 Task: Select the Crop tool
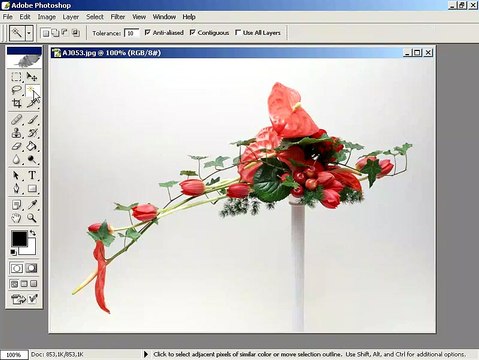(x=16, y=103)
